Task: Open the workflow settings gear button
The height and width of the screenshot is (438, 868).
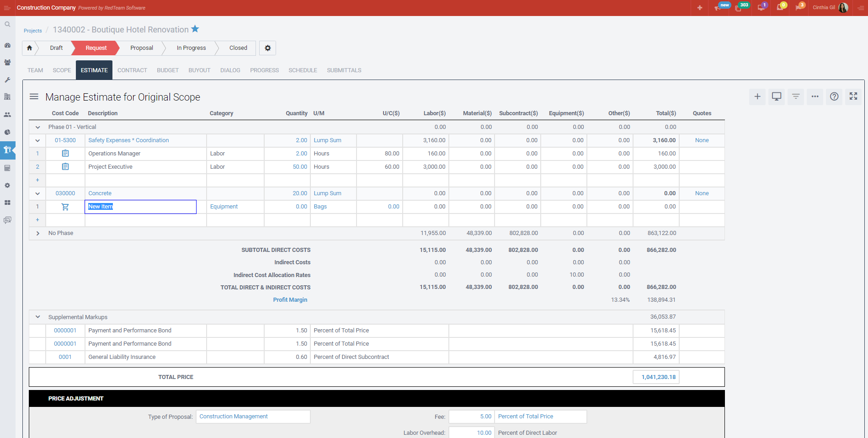Action: (x=267, y=48)
